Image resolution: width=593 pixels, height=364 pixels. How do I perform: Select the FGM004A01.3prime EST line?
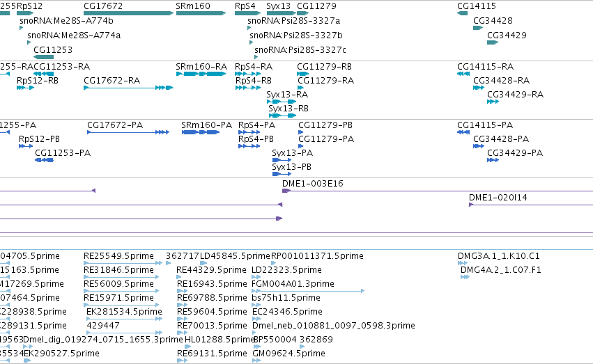click(308, 291)
